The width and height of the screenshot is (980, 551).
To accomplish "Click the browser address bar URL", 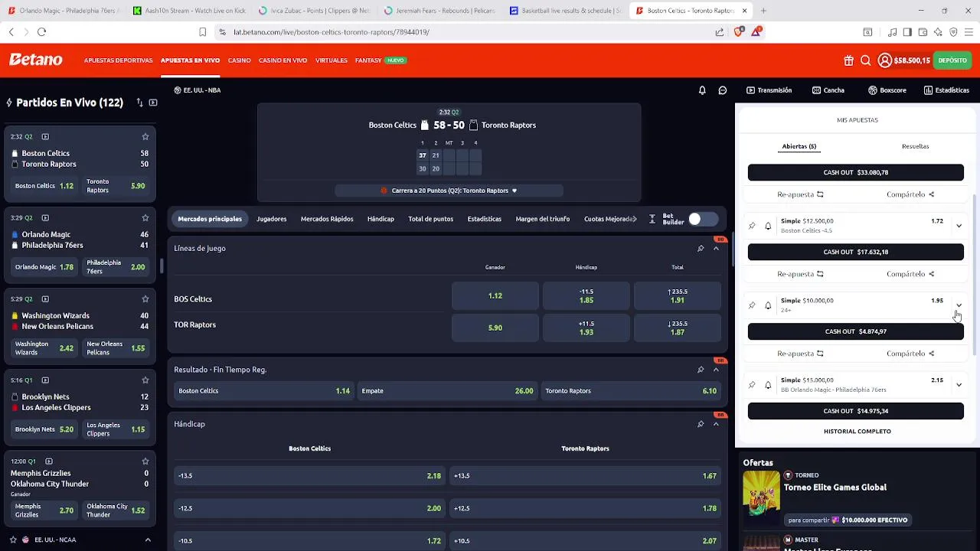I will click(x=332, y=32).
